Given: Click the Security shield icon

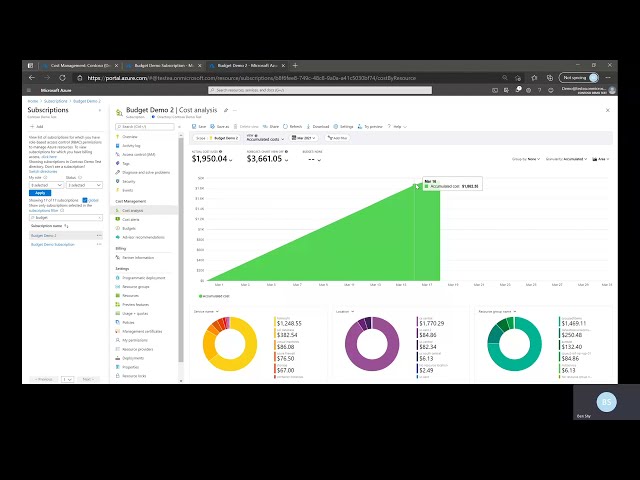Looking at the screenshot, I should pos(118,181).
